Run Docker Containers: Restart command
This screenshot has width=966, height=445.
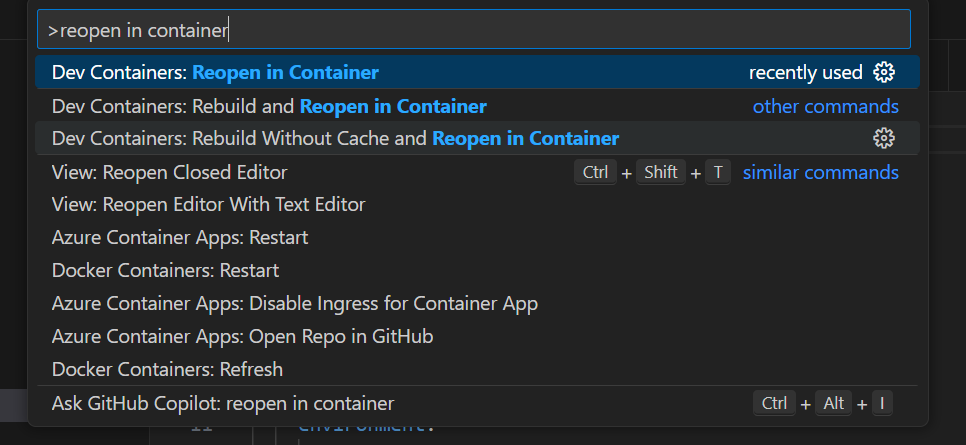coord(477,270)
